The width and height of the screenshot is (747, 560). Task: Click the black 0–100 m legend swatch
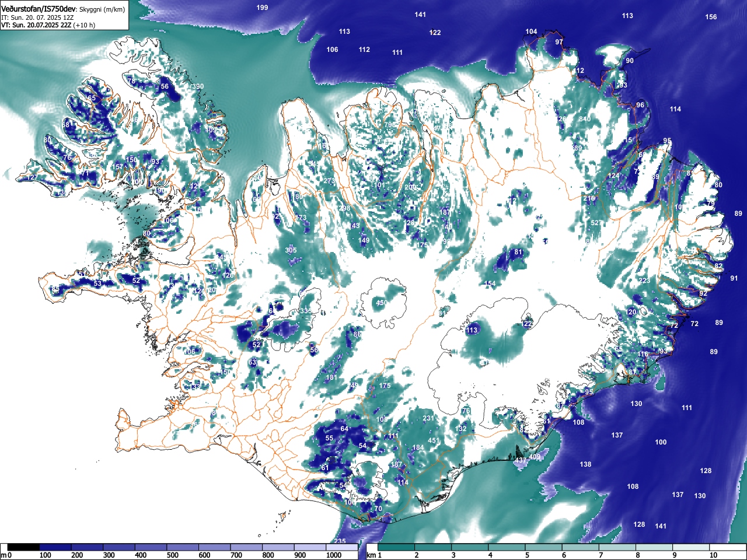tap(24, 547)
